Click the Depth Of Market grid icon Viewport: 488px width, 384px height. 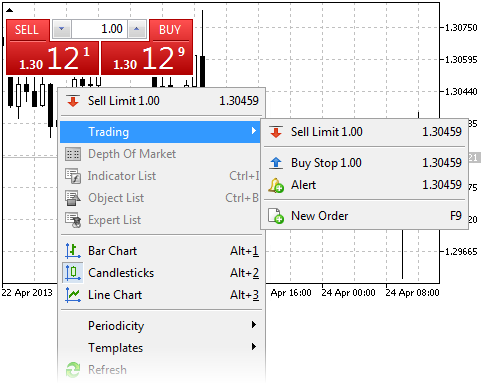click(73, 154)
